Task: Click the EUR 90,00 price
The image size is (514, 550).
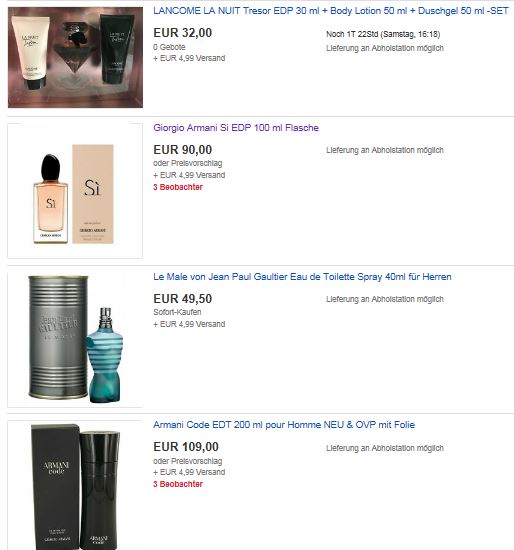Action: click(182, 150)
